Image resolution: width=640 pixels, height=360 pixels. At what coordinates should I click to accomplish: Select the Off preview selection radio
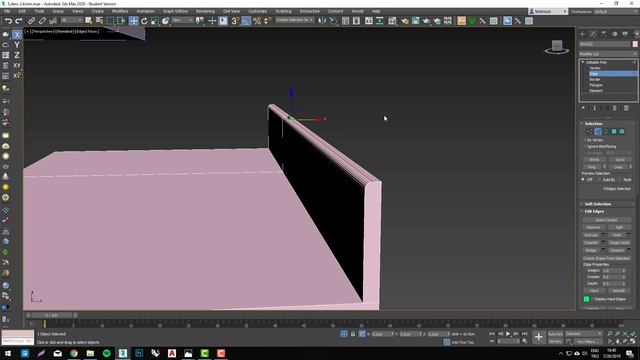(x=583, y=180)
